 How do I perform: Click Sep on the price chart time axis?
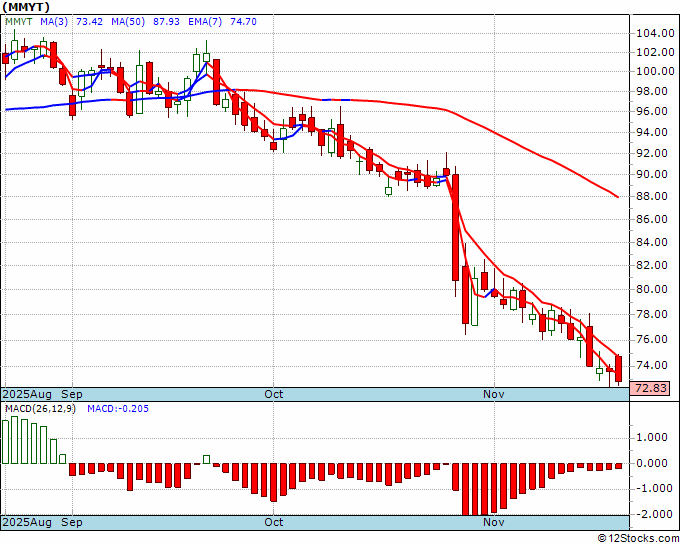[x=72, y=394]
